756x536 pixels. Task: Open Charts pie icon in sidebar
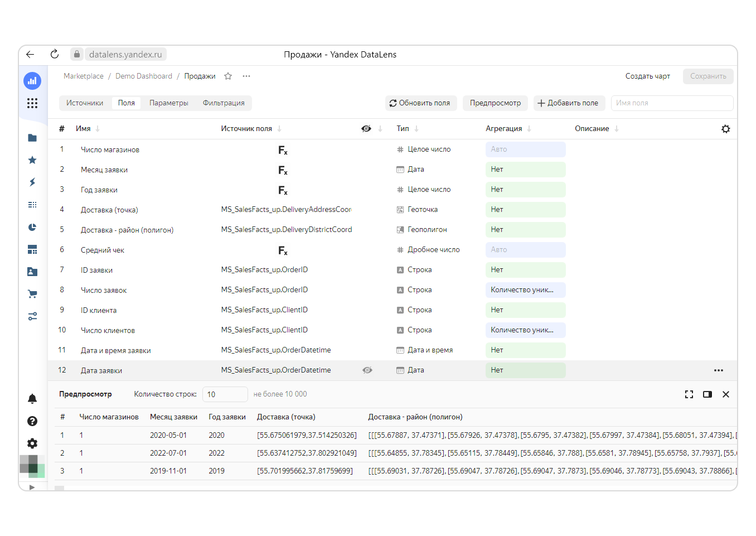[x=32, y=227]
